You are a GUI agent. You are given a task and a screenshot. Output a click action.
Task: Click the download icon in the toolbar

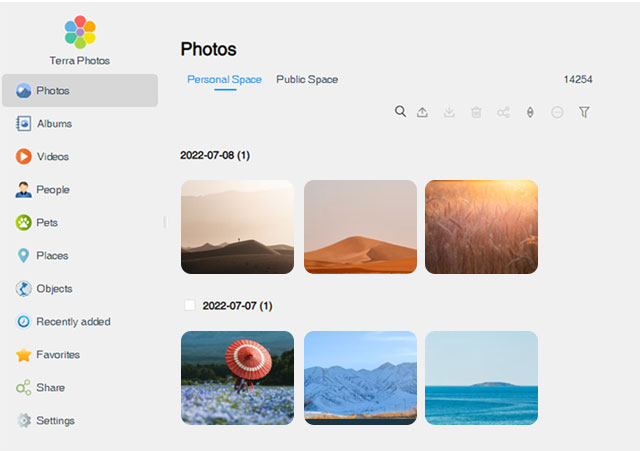(449, 112)
